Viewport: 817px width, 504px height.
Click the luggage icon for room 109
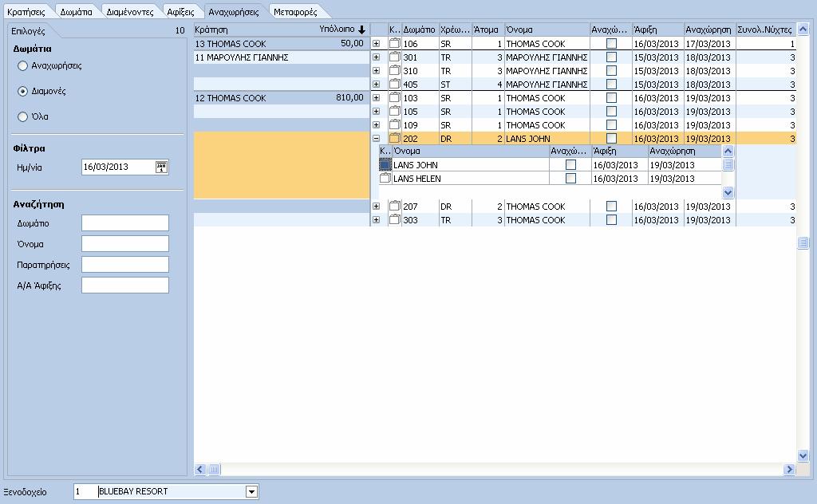[x=395, y=124]
